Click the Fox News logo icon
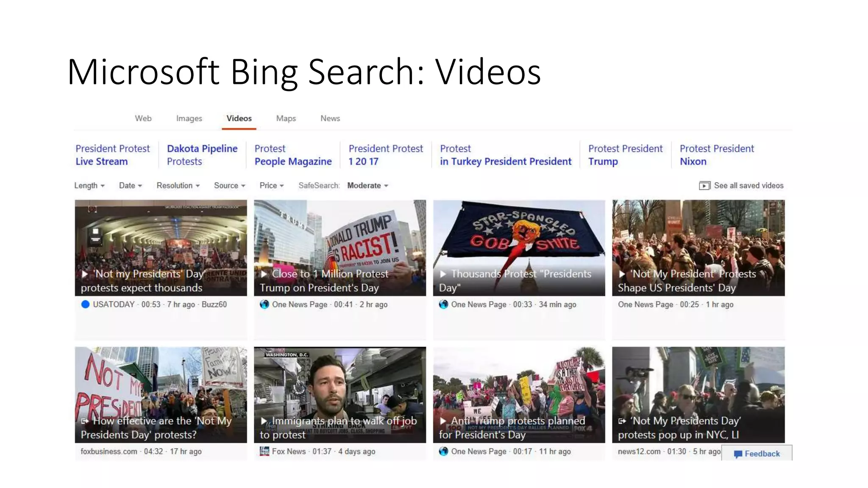Image resolution: width=868 pixels, height=488 pixels. point(264,451)
